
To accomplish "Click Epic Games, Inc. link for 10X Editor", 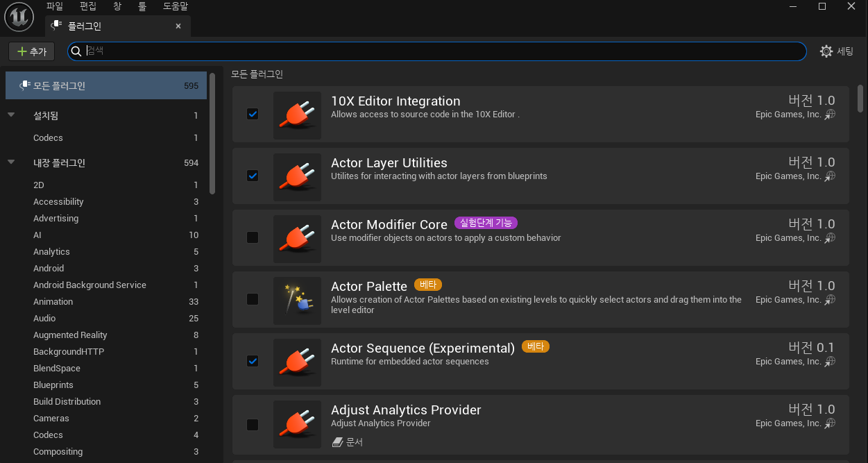I will pos(788,115).
